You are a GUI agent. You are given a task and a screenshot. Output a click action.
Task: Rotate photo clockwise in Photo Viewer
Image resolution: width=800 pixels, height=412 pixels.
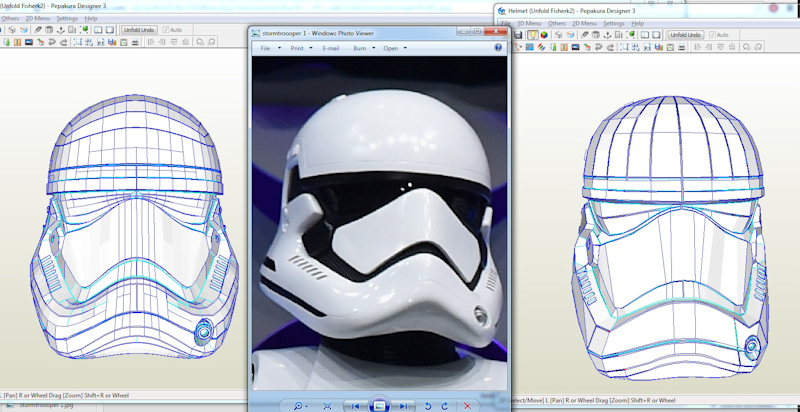click(444, 406)
